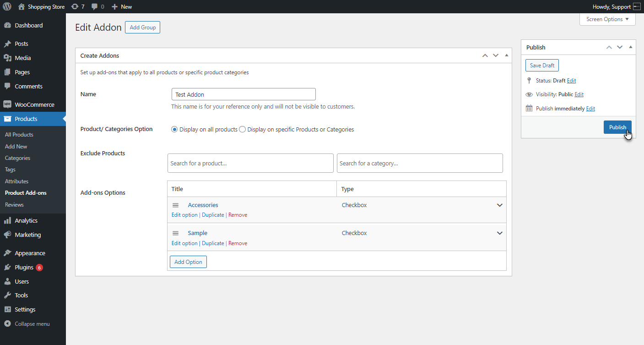Go to Tags submenu item
This screenshot has height=345, width=644.
(x=10, y=170)
